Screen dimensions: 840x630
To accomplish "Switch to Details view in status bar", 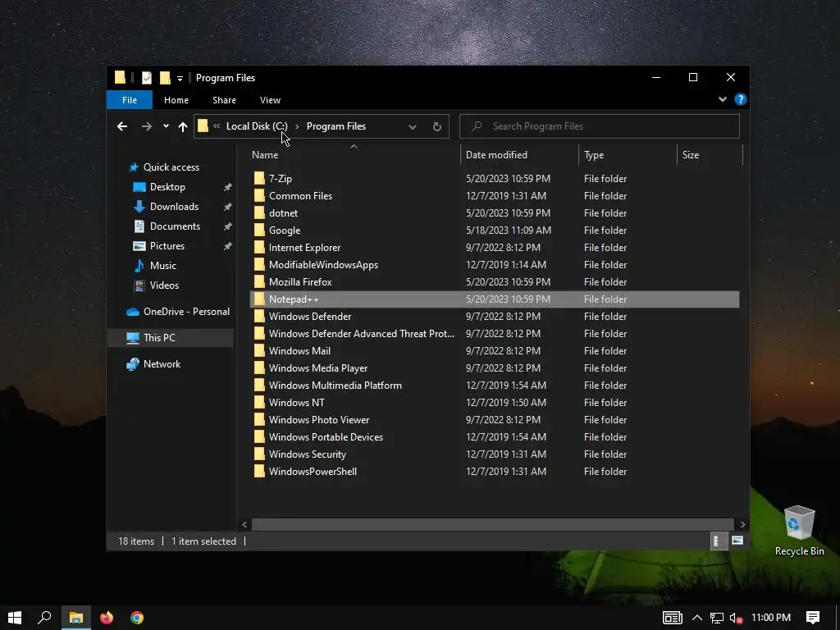I will (717, 541).
